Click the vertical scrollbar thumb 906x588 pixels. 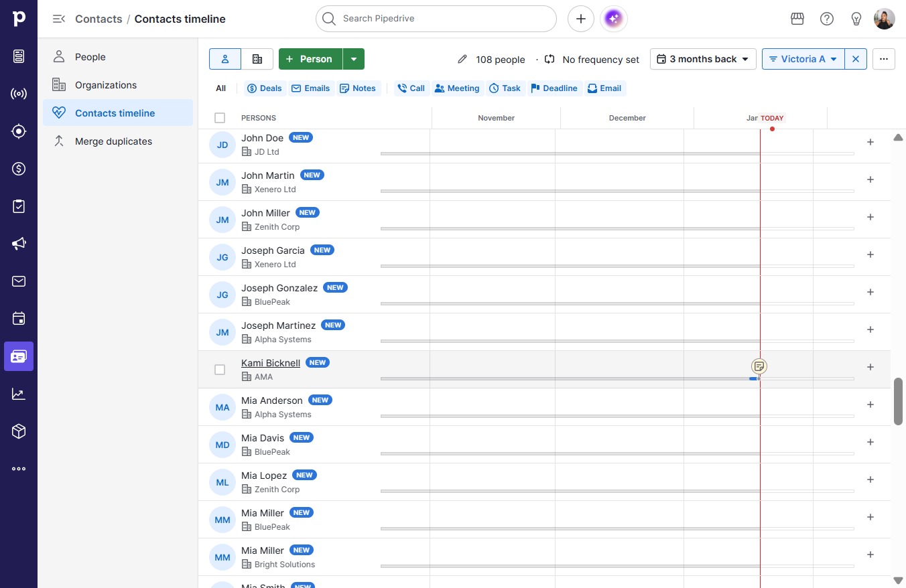899,401
